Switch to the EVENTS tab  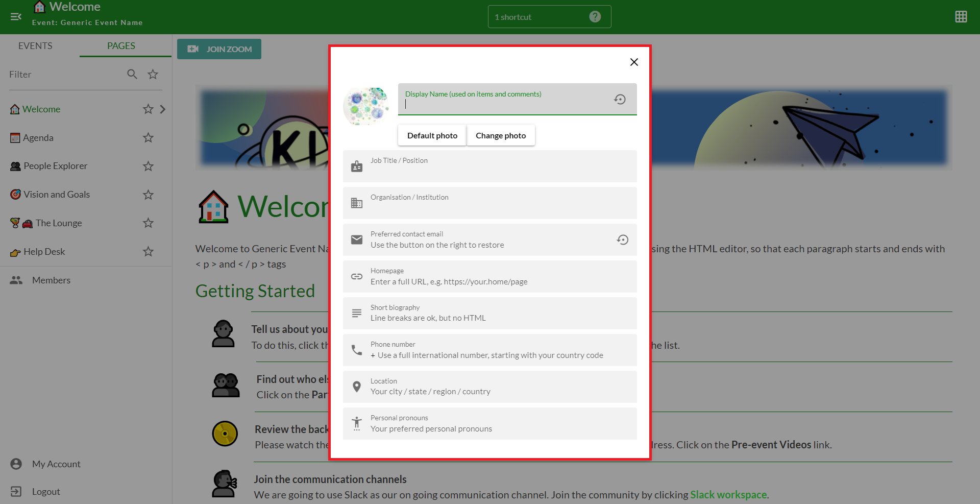35,46
